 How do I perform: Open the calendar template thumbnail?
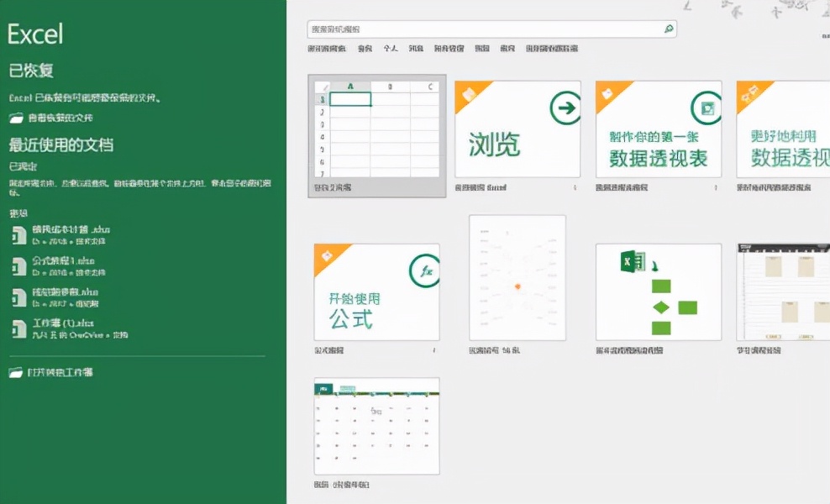pyautogui.click(x=375, y=426)
